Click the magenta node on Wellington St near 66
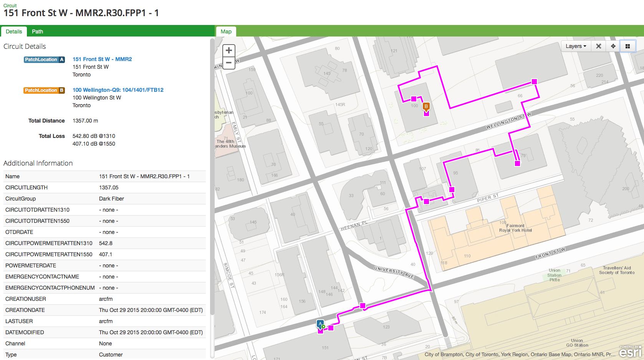Image resolution: width=644 pixels, height=360 pixels. (x=534, y=81)
